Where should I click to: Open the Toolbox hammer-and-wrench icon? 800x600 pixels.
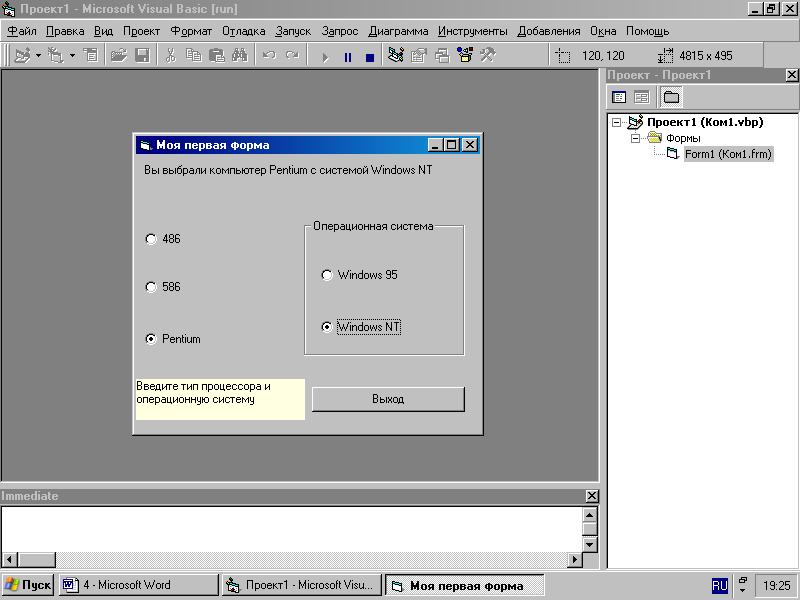(x=488, y=55)
